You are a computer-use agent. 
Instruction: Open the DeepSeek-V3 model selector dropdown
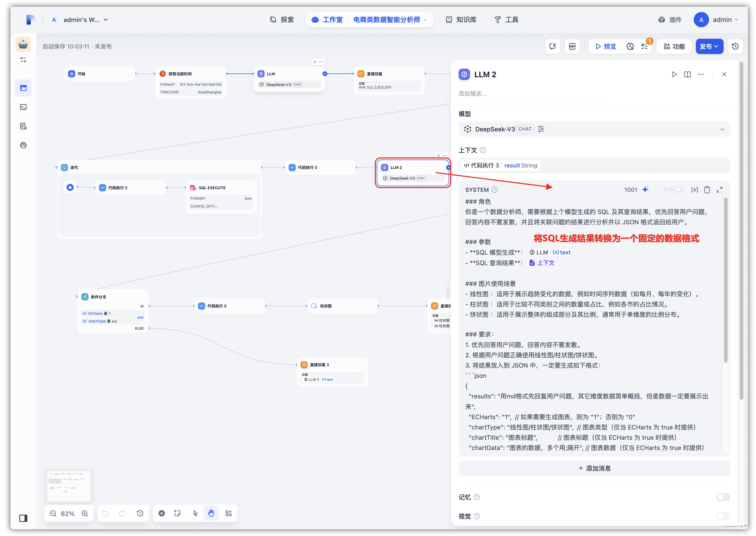click(x=594, y=129)
